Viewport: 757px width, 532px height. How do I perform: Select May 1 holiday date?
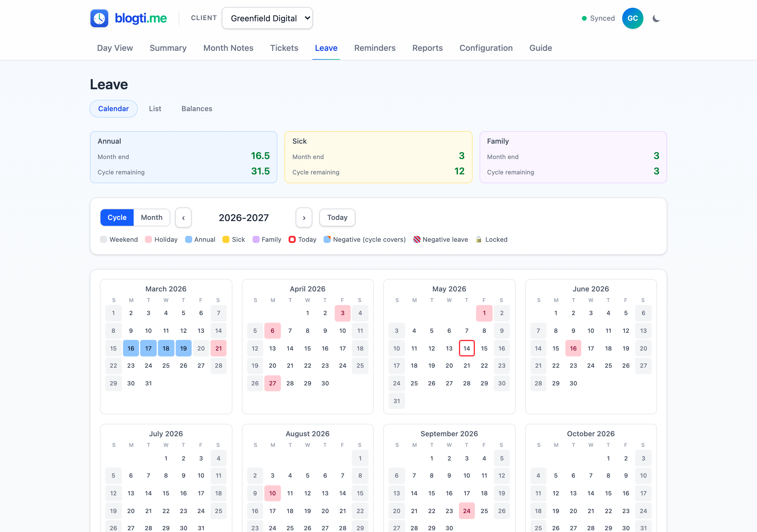(484, 313)
